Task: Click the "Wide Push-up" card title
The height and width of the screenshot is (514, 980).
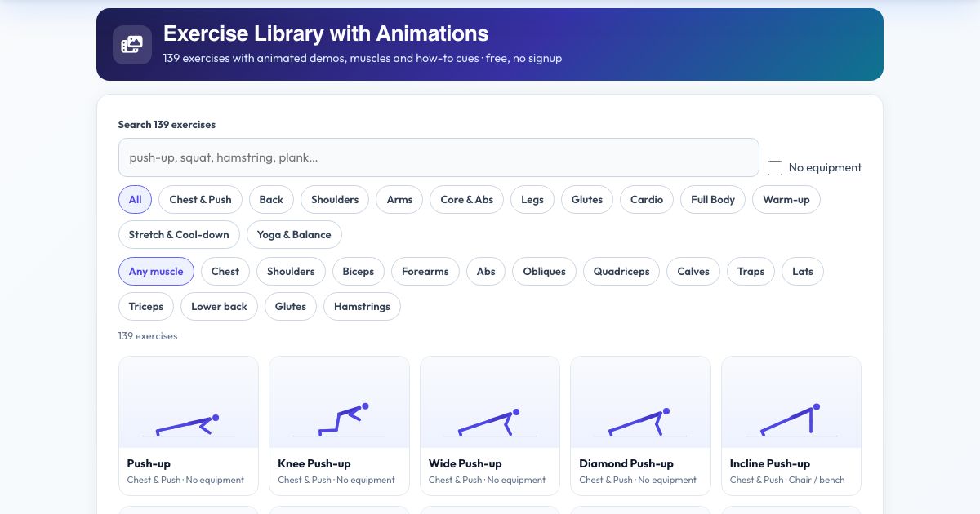Action: click(x=465, y=463)
